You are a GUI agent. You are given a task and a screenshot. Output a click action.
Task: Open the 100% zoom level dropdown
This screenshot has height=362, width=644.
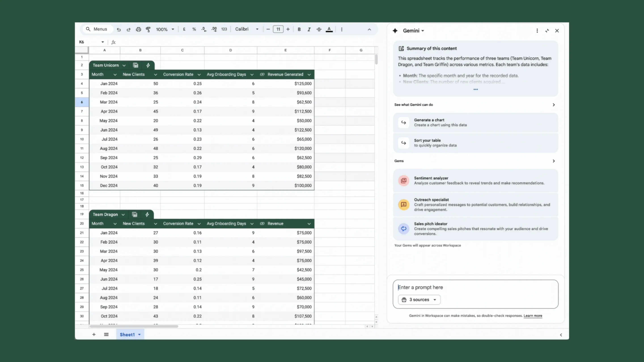tap(165, 29)
